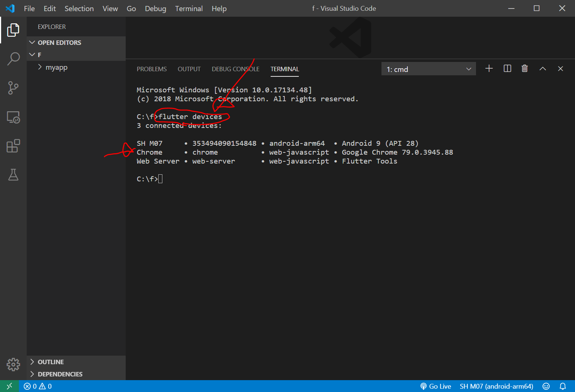Screen dimensions: 575x392
Task: Switch to the Debug Console tab
Action: tap(235, 69)
